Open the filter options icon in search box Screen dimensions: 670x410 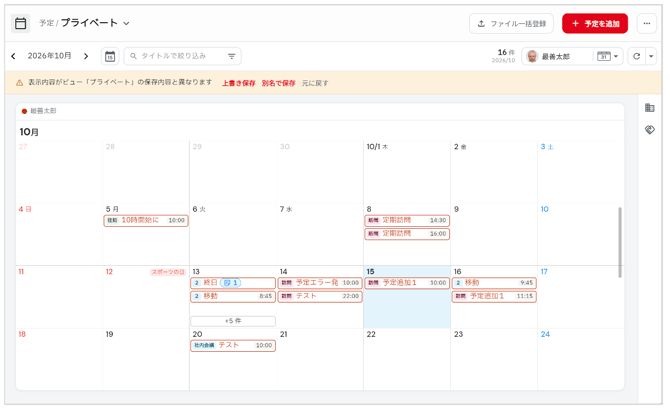[x=231, y=56]
